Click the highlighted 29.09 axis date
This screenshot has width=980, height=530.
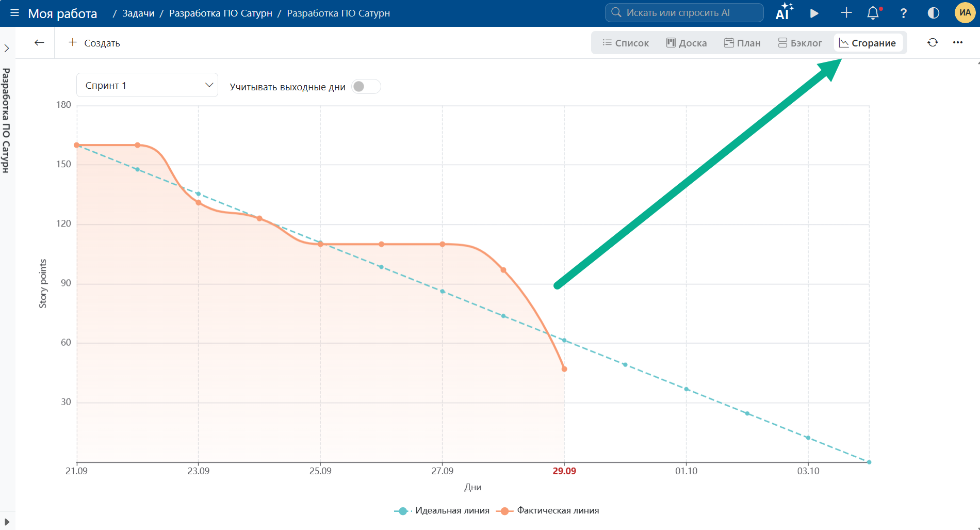click(564, 471)
